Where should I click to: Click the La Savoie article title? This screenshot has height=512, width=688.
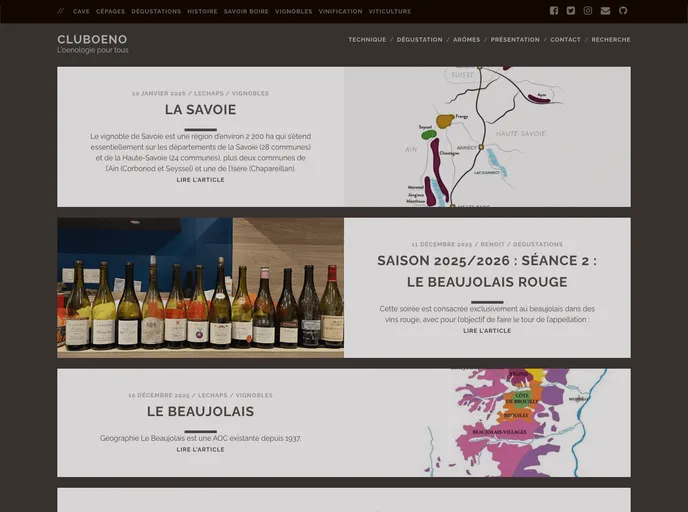200,110
